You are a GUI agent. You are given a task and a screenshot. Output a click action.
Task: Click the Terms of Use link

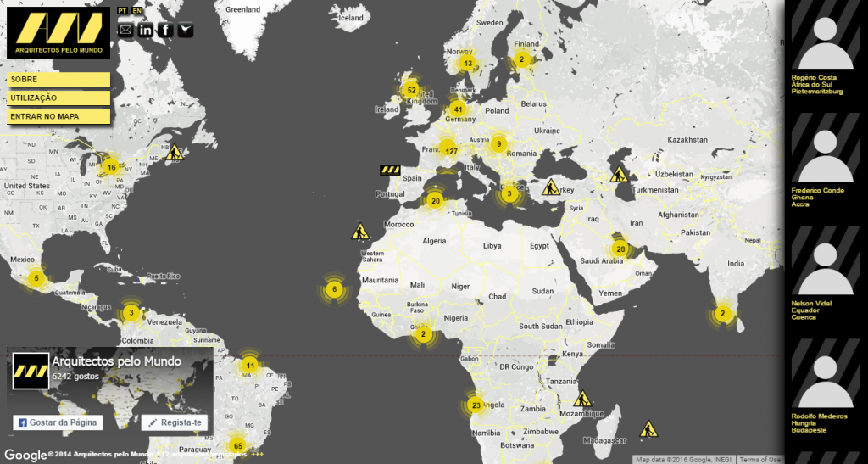(x=759, y=460)
